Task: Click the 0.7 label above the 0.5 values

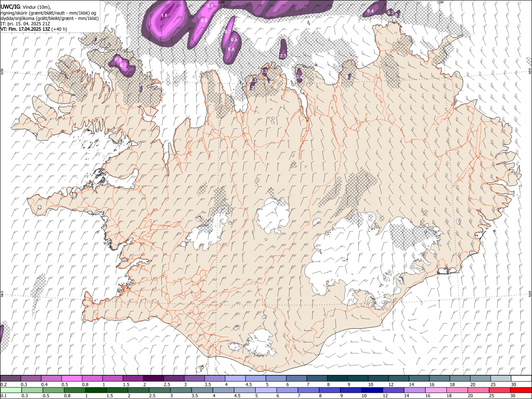Action: point(228,32)
